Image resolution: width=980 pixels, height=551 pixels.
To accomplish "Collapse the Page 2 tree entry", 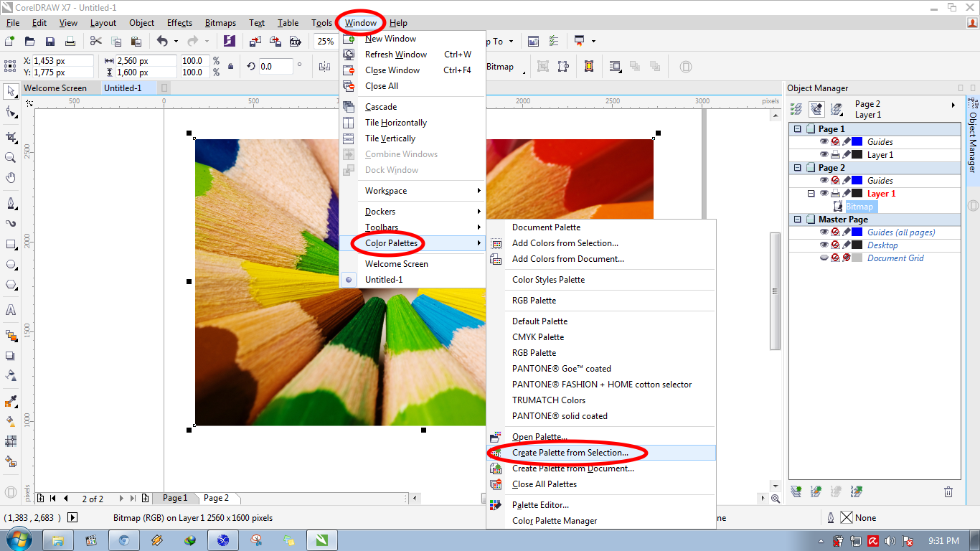I will [x=798, y=167].
